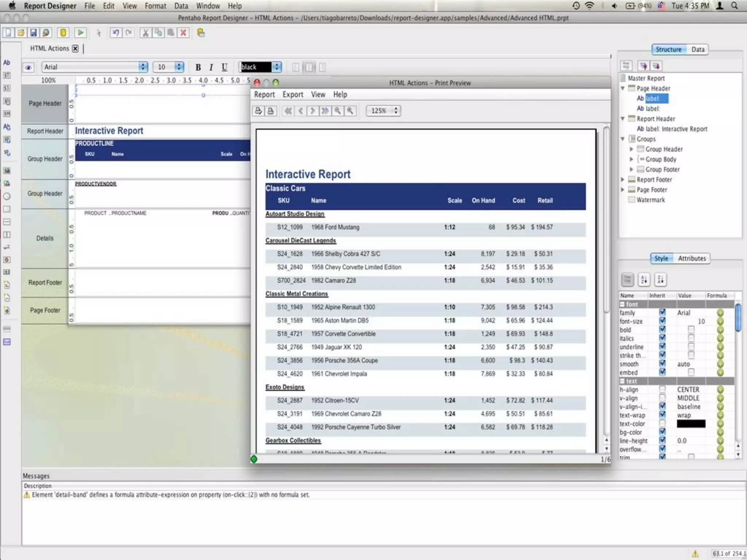
Task: Switch to the Attributes tab
Action: [692, 258]
